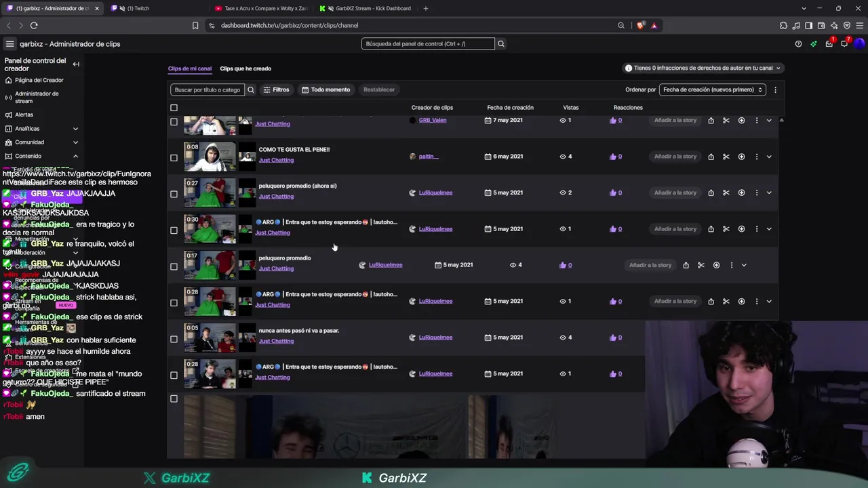Open the browser wallet icon
Screen dimensions: 868x488
pos(821,26)
